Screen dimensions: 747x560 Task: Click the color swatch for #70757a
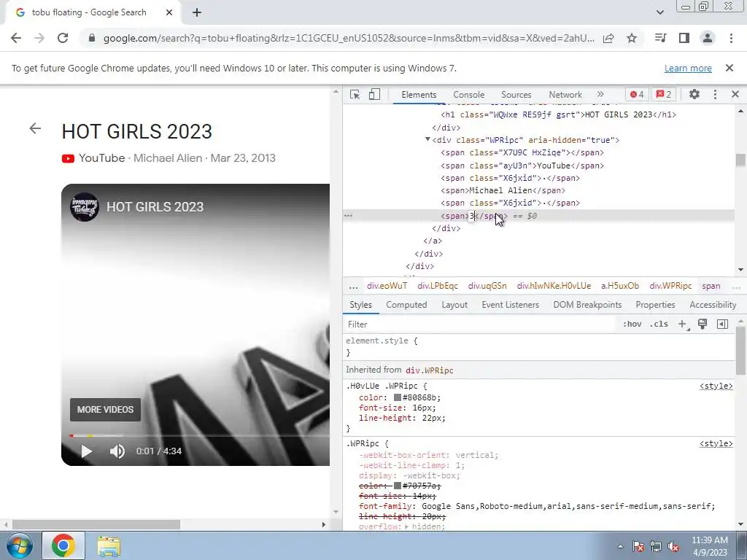pos(398,486)
